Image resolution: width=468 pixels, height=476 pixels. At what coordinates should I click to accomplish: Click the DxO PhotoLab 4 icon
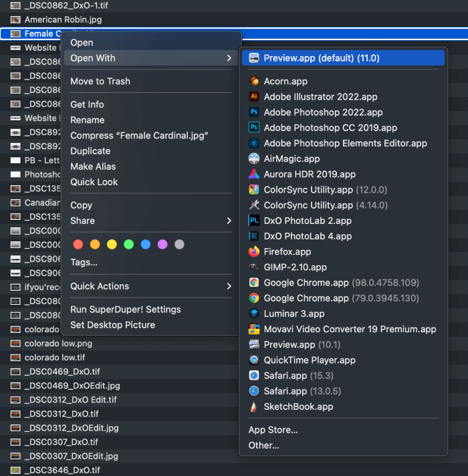point(254,236)
